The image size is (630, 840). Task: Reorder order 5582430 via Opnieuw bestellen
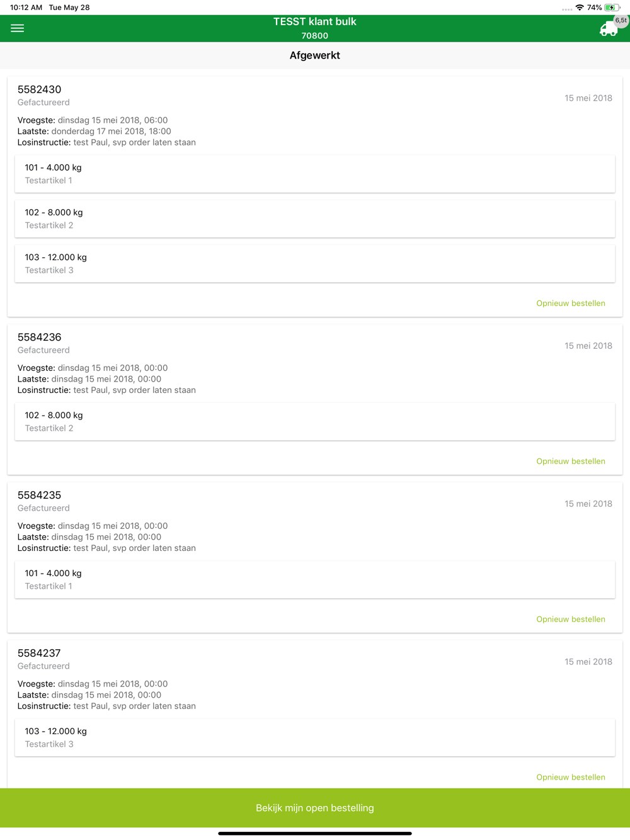tap(571, 304)
